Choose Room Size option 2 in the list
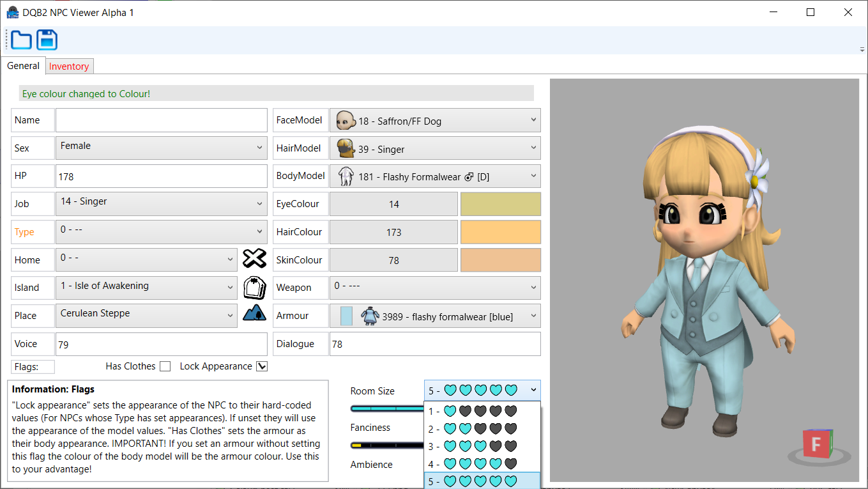The image size is (868, 489). (482, 429)
